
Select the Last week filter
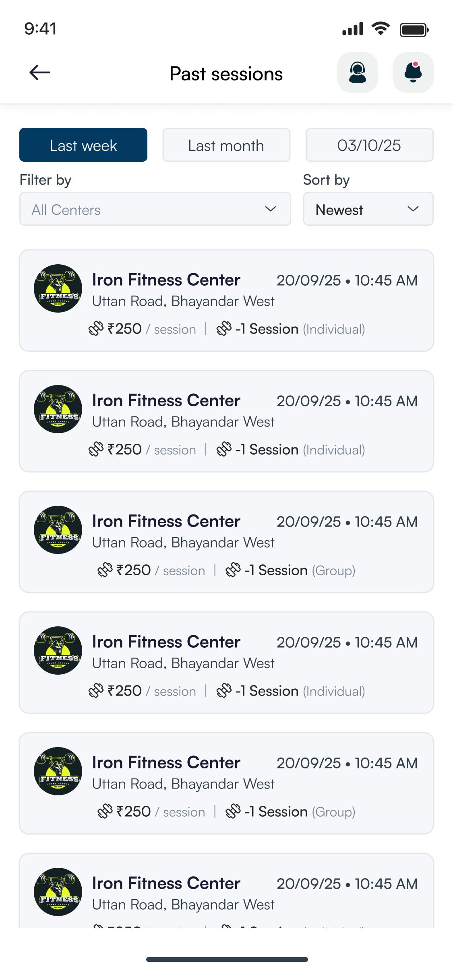coord(83,145)
